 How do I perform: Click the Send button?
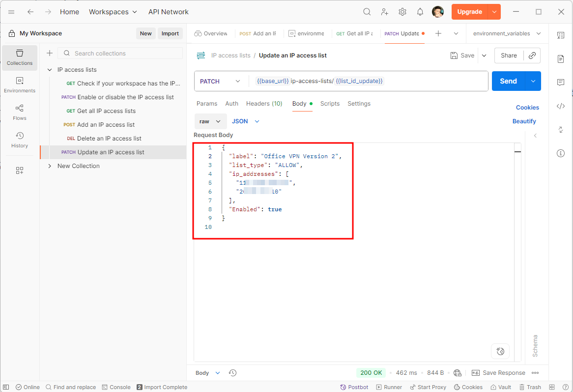pyautogui.click(x=508, y=81)
